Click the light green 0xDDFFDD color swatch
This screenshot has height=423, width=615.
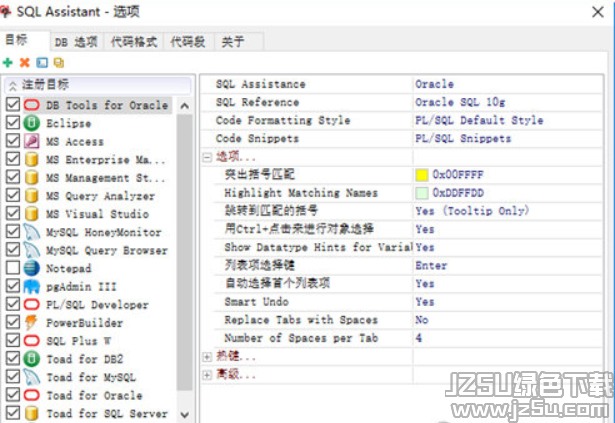(x=422, y=193)
